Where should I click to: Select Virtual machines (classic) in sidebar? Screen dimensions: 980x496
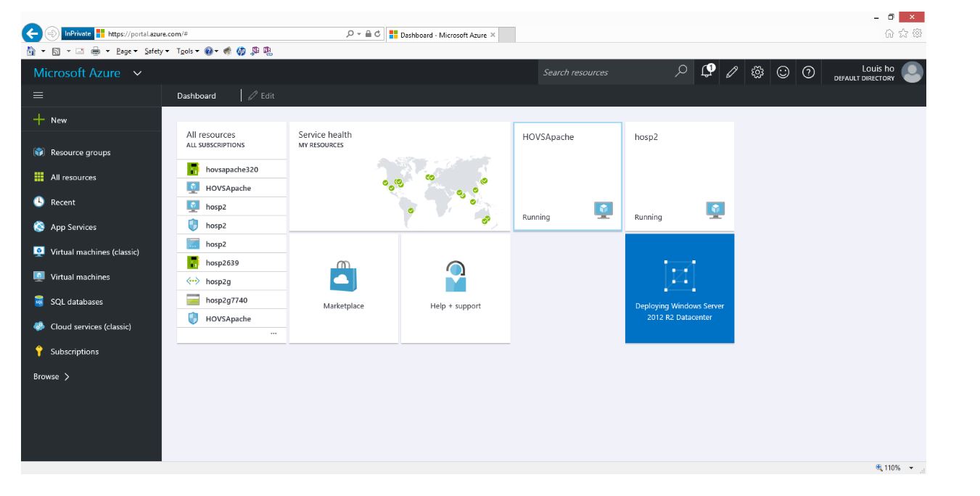coord(94,252)
